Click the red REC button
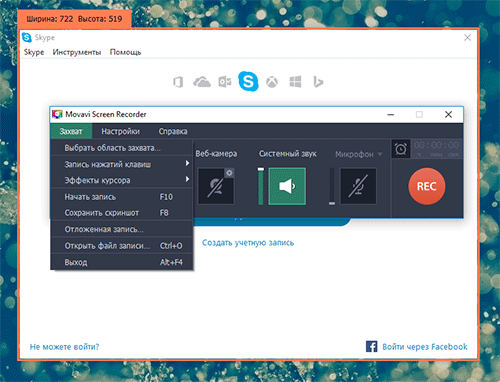This screenshot has width=500, height=382. (427, 186)
